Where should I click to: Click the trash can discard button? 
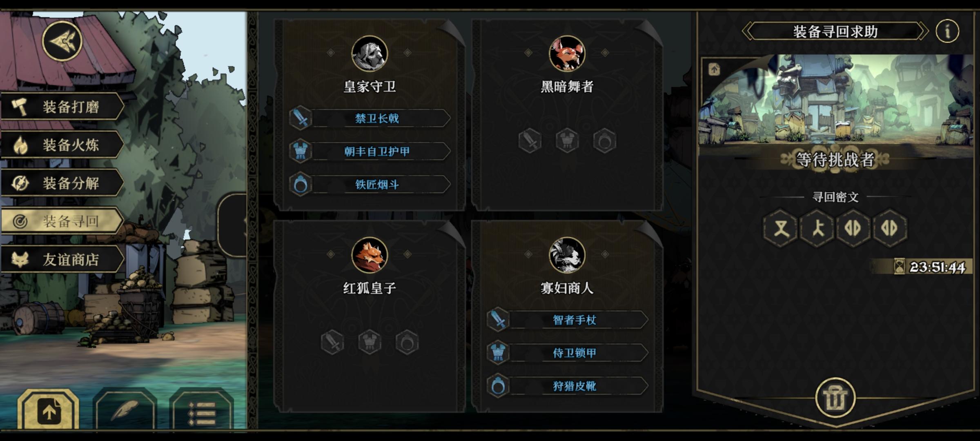point(835,398)
